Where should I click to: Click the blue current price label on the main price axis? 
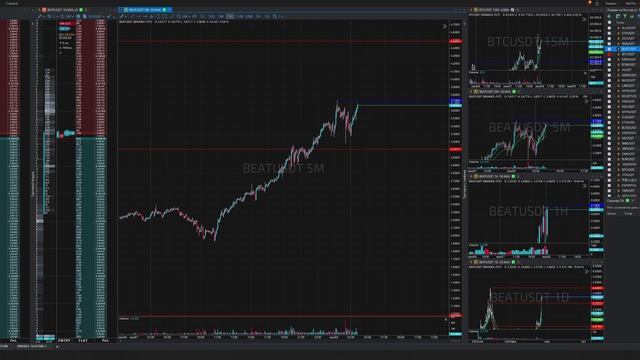click(456, 101)
